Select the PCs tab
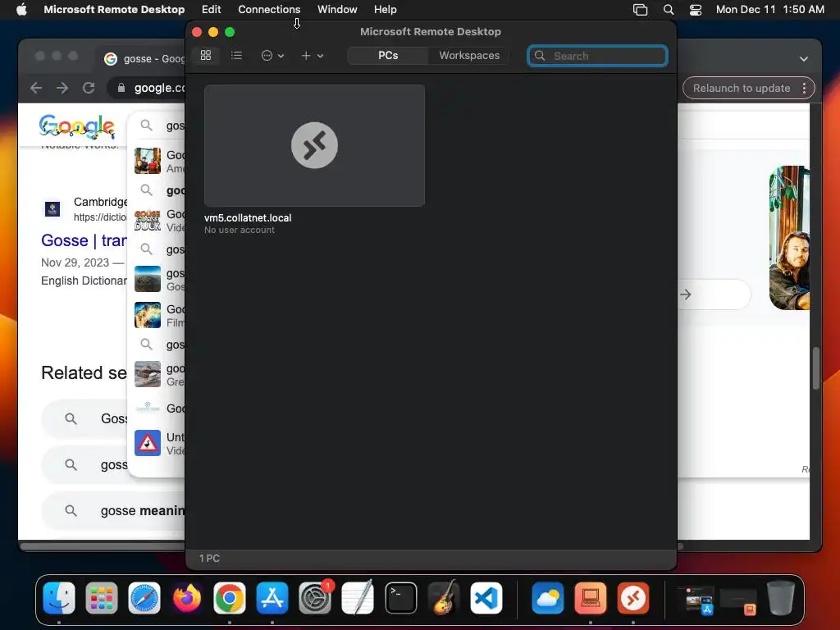This screenshot has height=630, width=840. tap(388, 55)
